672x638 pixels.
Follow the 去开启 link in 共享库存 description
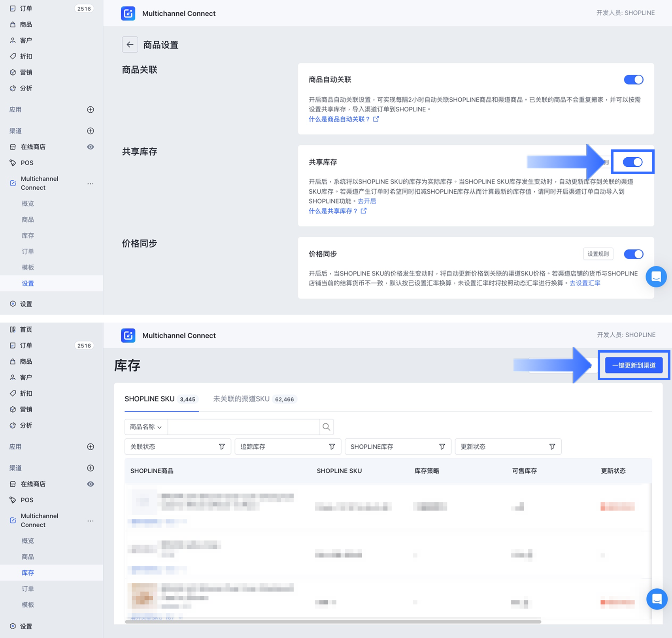point(367,201)
